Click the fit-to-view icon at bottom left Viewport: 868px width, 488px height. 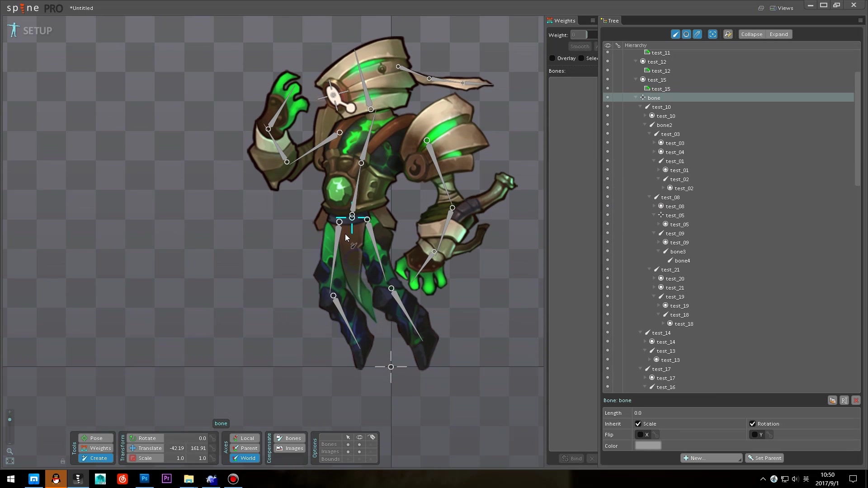[x=10, y=461]
